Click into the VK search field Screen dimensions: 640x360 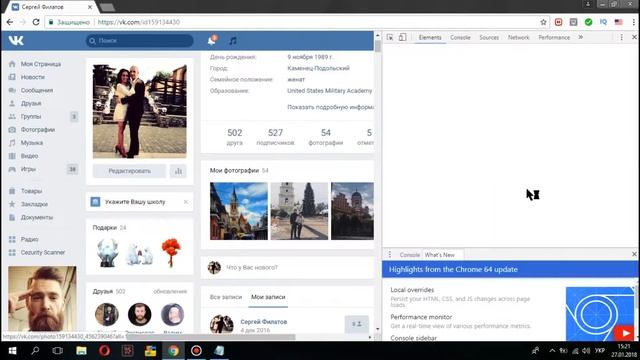click(140, 40)
